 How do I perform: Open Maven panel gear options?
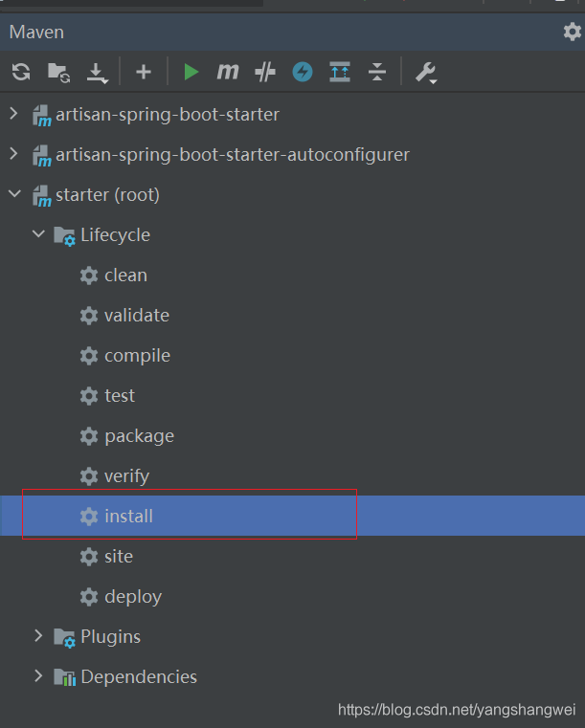pyautogui.click(x=572, y=32)
